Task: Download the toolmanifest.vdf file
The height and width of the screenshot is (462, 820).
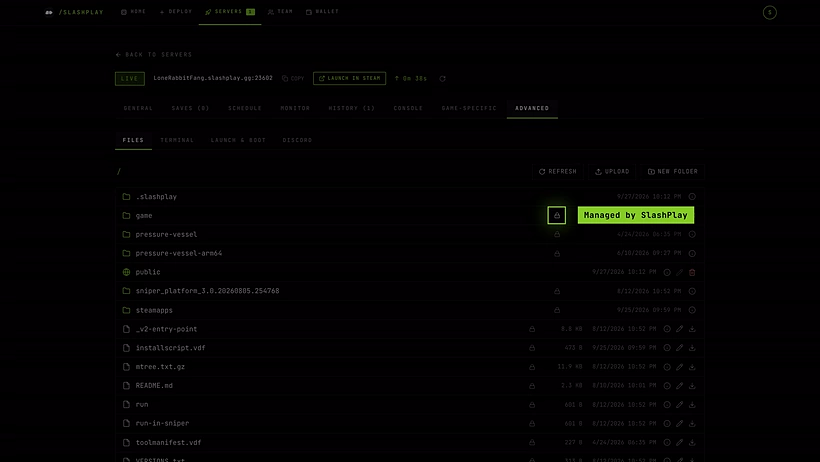Action: (692, 443)
